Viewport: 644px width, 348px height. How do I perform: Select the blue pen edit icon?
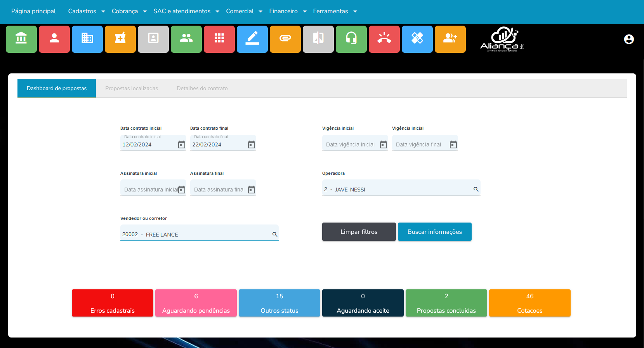click(x=252, y=39)
